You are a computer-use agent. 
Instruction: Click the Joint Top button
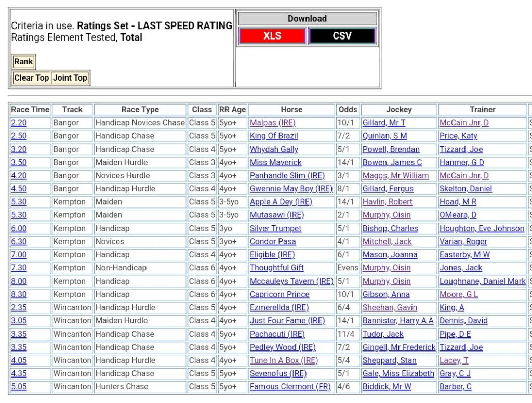pos(70,78)
